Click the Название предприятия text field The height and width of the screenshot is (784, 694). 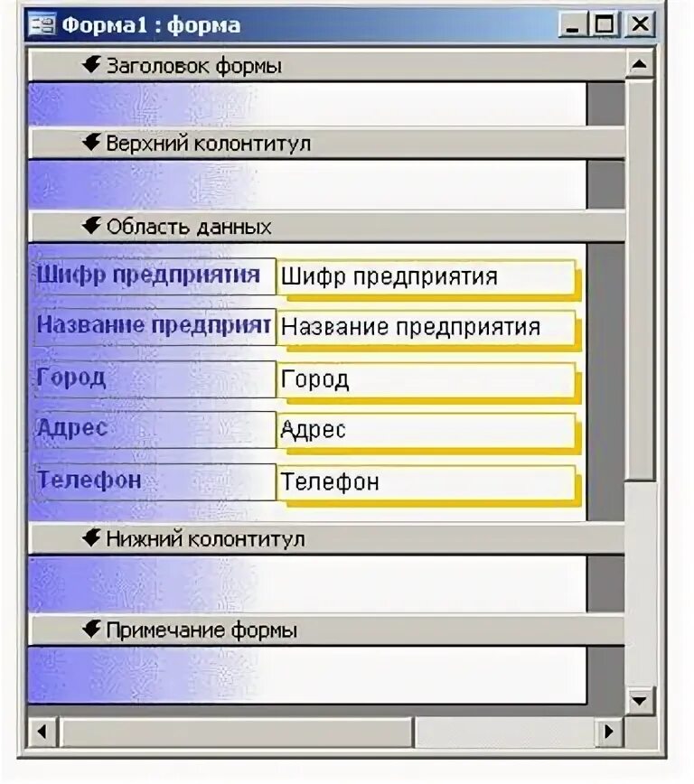pyautogui.click(x=426, y=328)
